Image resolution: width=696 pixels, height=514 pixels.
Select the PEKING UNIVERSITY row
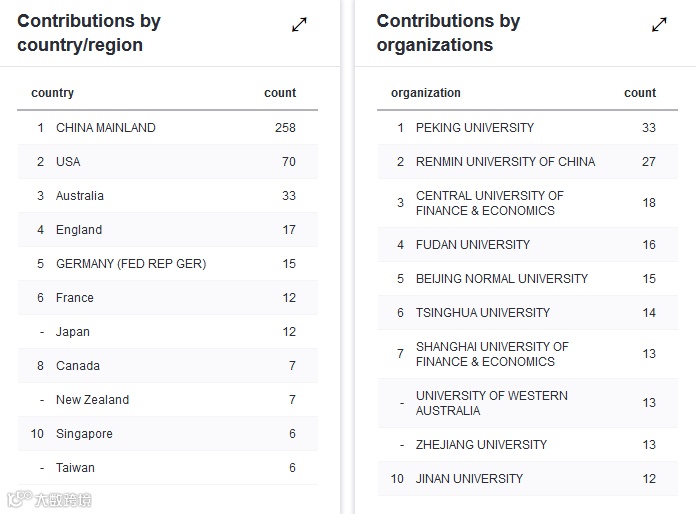[x=475, y=128]
